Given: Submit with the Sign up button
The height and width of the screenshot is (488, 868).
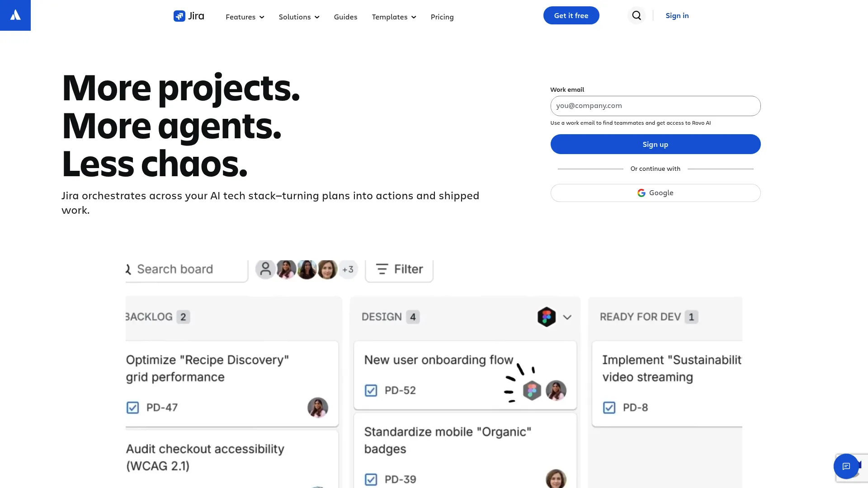Looking at the screenshot, I should 655,144.
